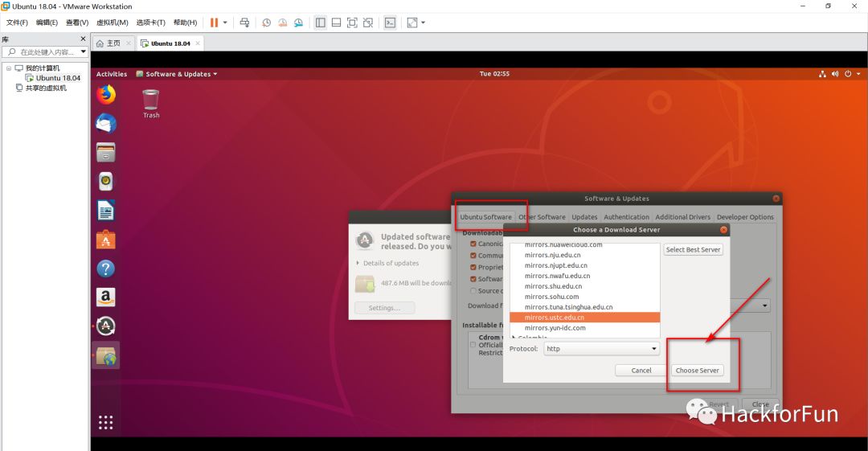
Task: Open the 编辑(E) menu
Action: [x=47, y=23]
